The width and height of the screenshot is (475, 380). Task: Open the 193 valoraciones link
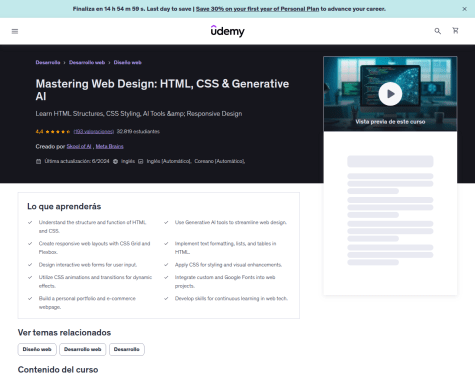[94, 132]
